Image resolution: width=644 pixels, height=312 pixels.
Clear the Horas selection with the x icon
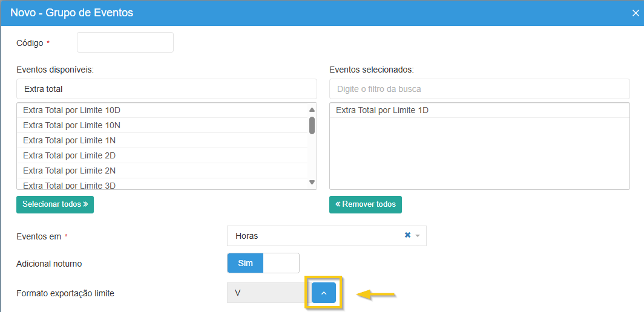[x=407, y=235]
